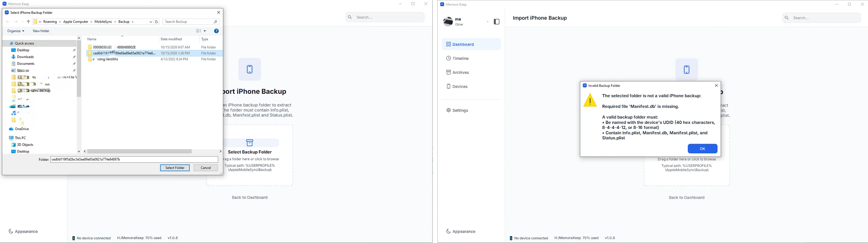Open the Archives section

(471, 72)
